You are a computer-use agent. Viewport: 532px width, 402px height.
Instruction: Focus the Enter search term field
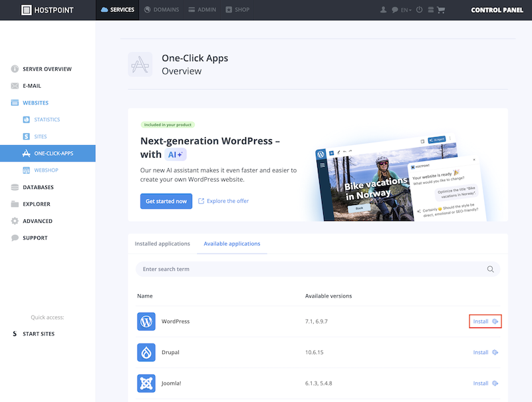point(318,269)
